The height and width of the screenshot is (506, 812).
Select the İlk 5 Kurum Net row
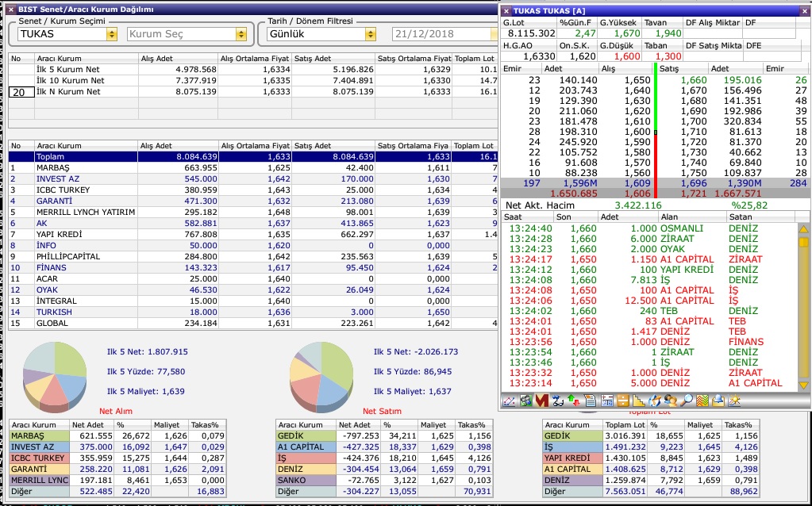pos(253,69)
